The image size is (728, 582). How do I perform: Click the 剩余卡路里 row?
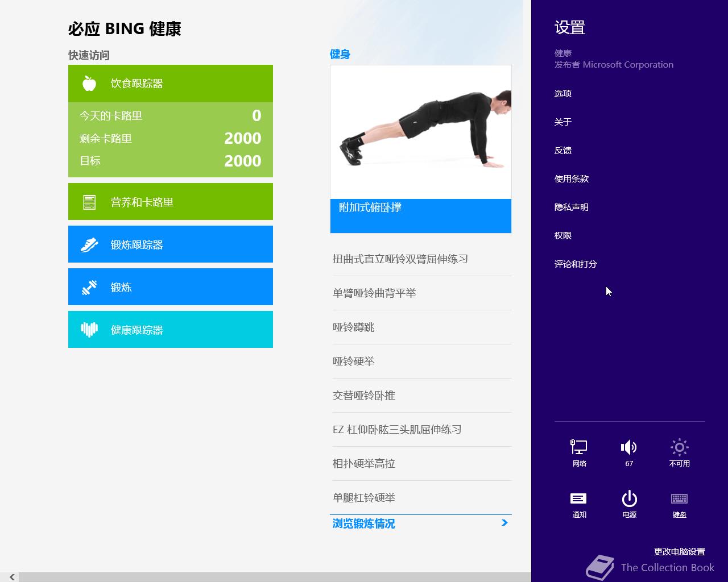click(171, 139)
